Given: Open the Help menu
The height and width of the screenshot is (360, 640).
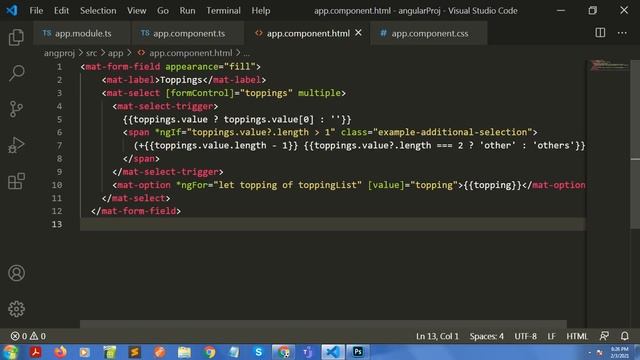Looking at the screenshot, I should coord(261,11).
